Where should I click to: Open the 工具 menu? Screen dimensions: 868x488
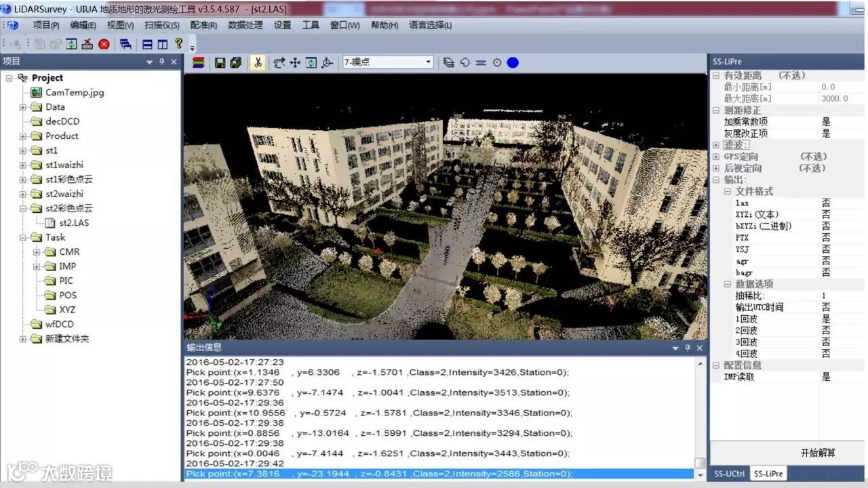point(311,25)
